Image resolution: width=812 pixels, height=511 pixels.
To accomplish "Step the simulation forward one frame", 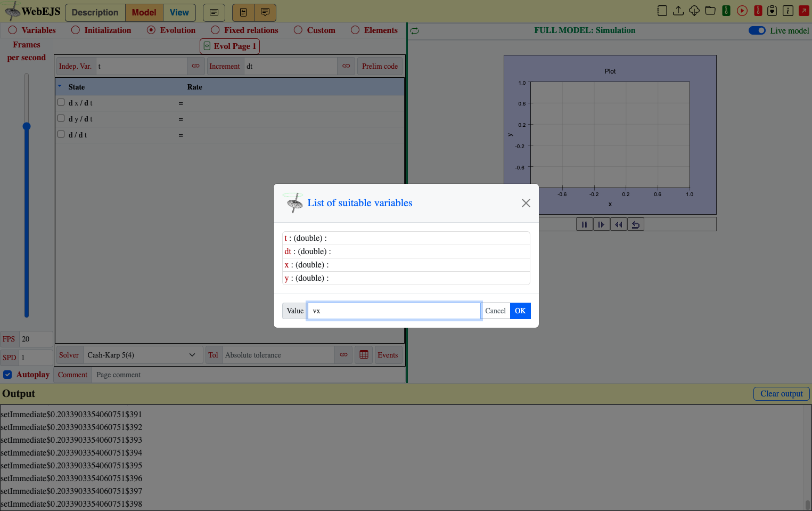I will 602,224.
